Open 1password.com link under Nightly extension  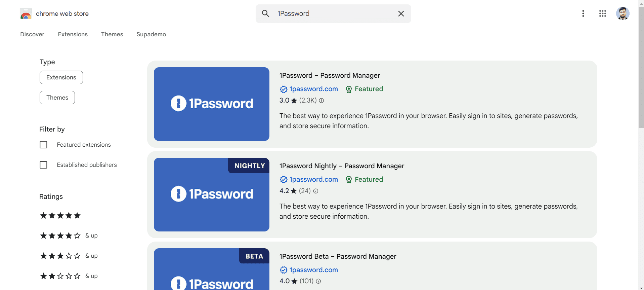coord(313,179)
